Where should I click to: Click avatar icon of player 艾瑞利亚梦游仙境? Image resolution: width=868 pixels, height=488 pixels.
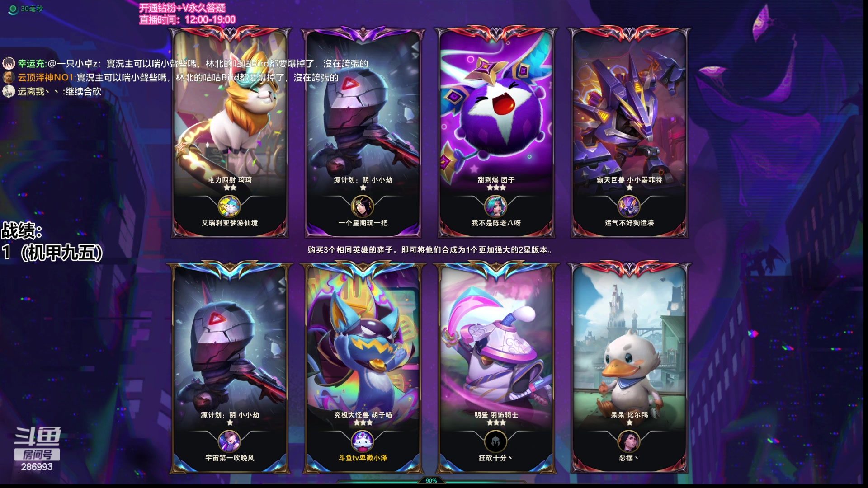pos(229,207)
